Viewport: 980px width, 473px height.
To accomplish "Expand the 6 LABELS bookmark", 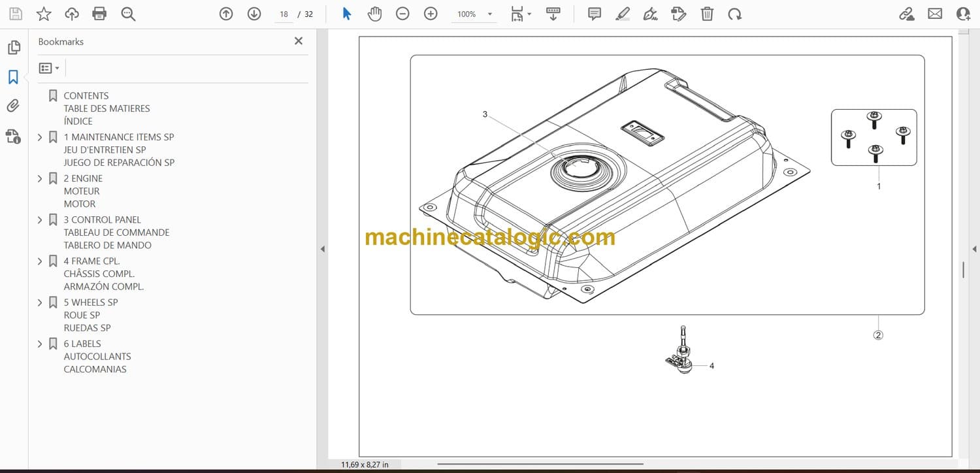I will pos(40,344).
